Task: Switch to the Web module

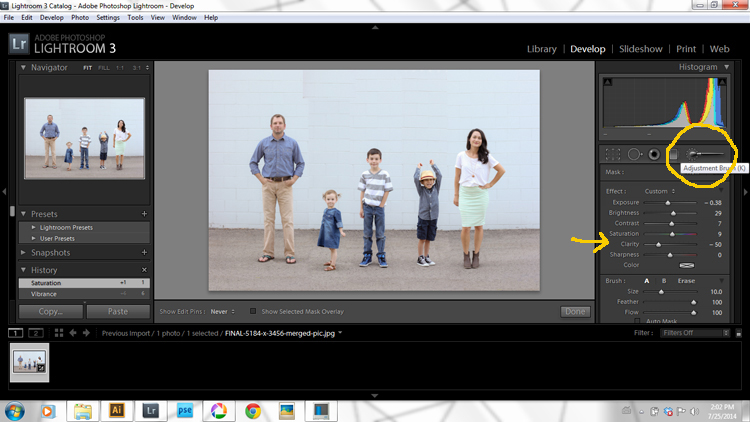Action: (719, 49)
